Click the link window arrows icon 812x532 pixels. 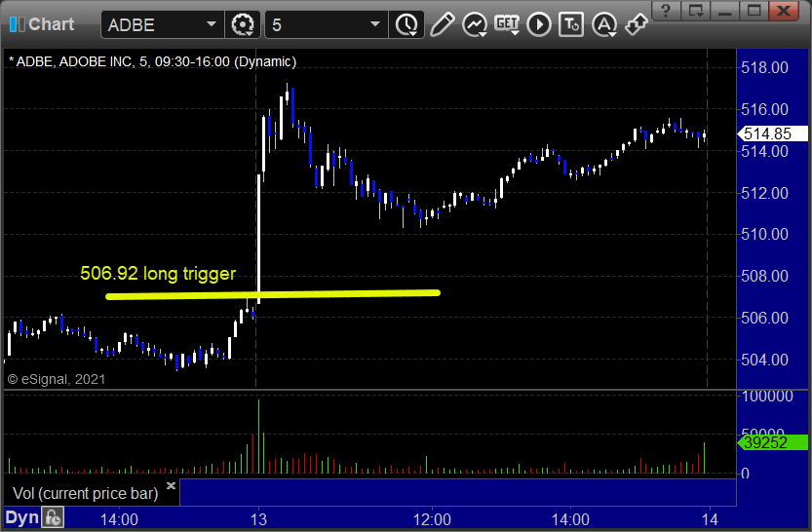pos(637,24)
